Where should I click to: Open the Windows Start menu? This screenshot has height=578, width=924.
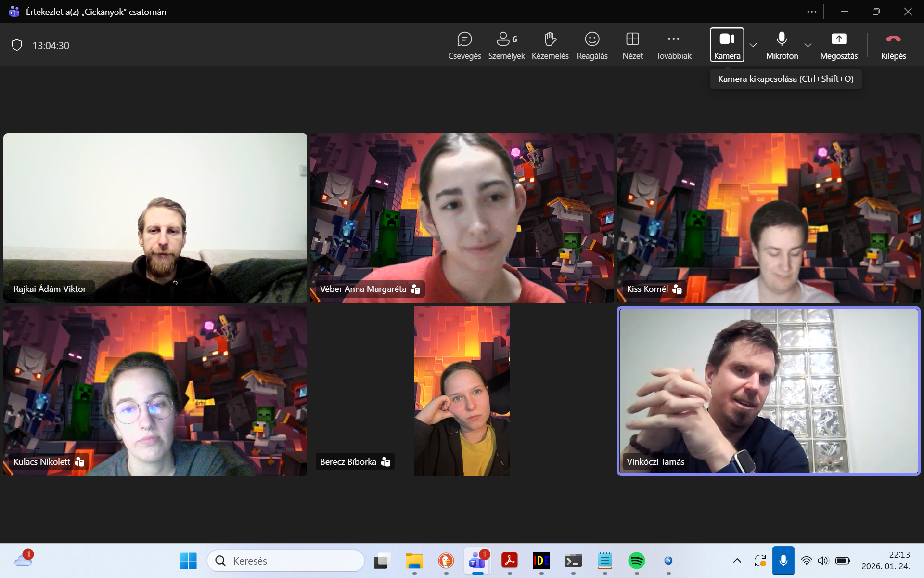188,561
